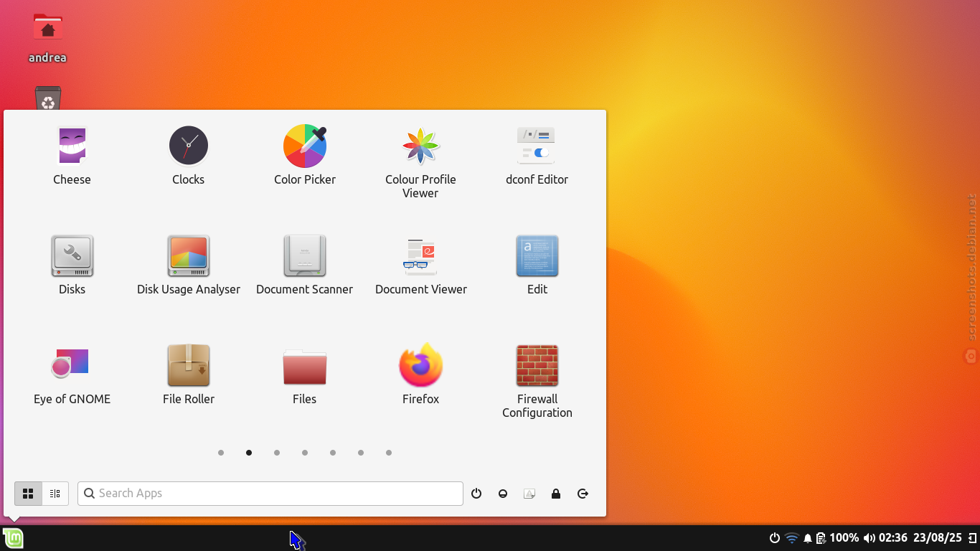Viewport: 980px width, 551px height.
Task: Click the show desktop icon at panel end
Action: point(972,538)
